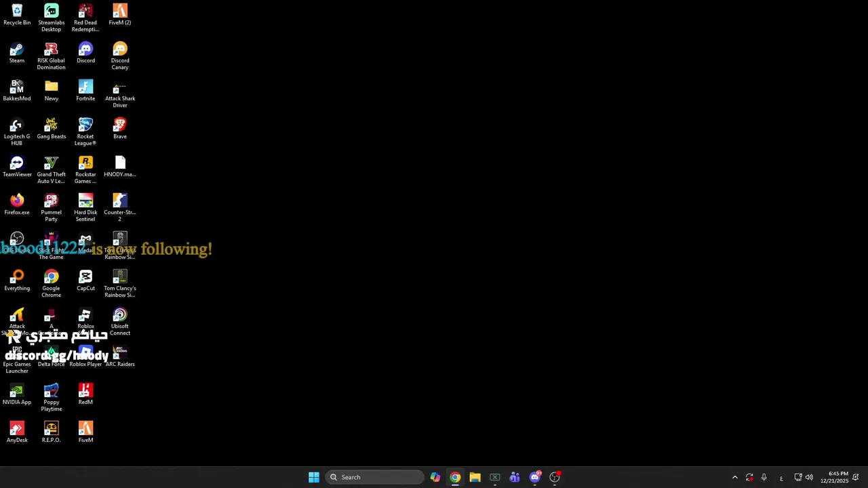Select the Rockstar Games launcher icon
868x488 pixels.
[85, 170]
